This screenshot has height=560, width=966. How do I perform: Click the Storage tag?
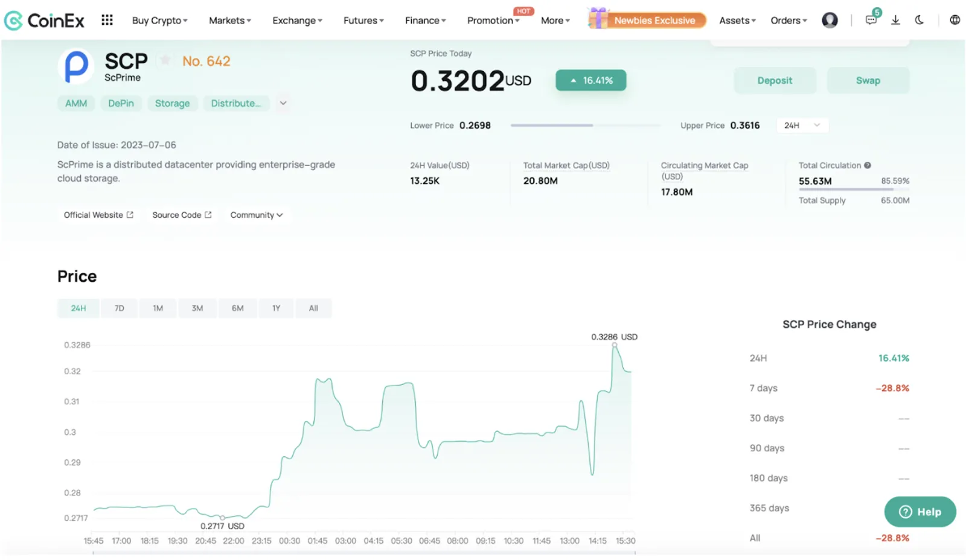pyautogui.click(x=172, y=103)
